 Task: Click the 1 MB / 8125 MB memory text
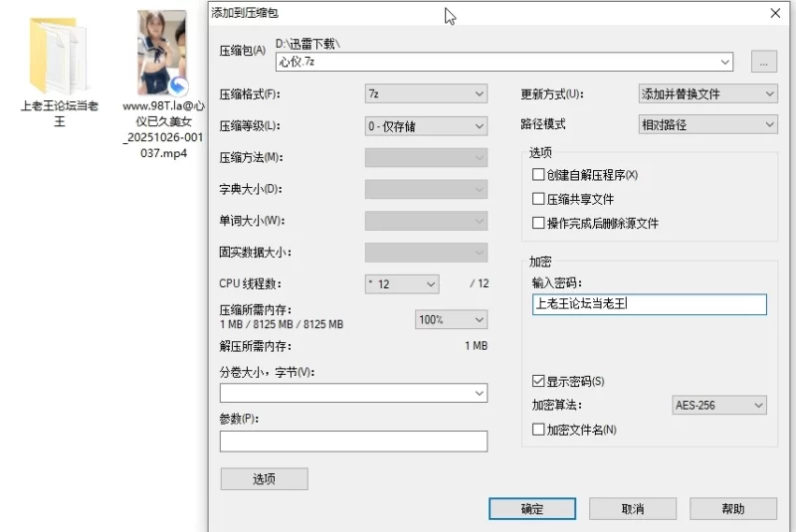click(x=282, y=324)
